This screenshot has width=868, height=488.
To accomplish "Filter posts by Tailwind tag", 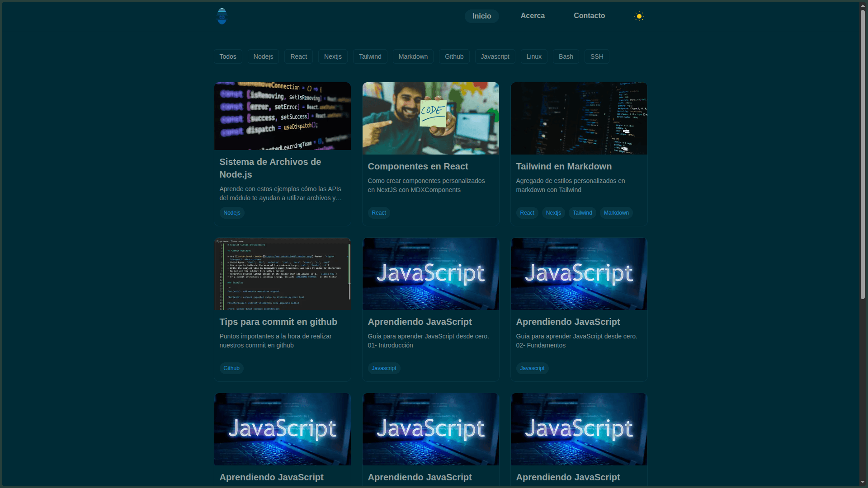I will (x=370, y=56).
